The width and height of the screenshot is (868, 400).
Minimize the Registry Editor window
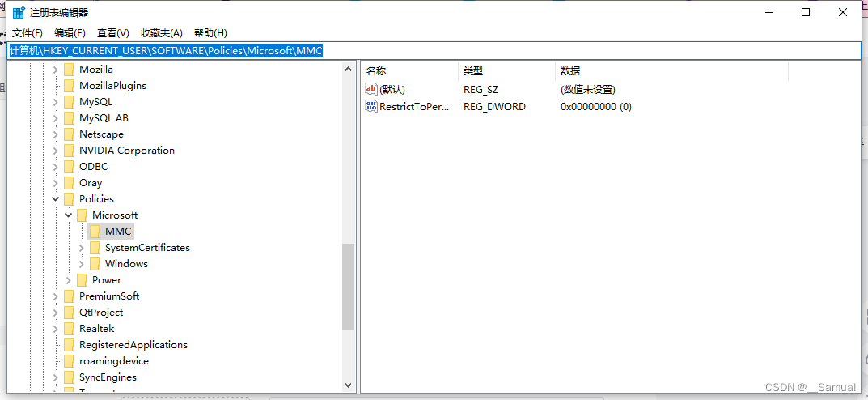click(x=769, y=12)
